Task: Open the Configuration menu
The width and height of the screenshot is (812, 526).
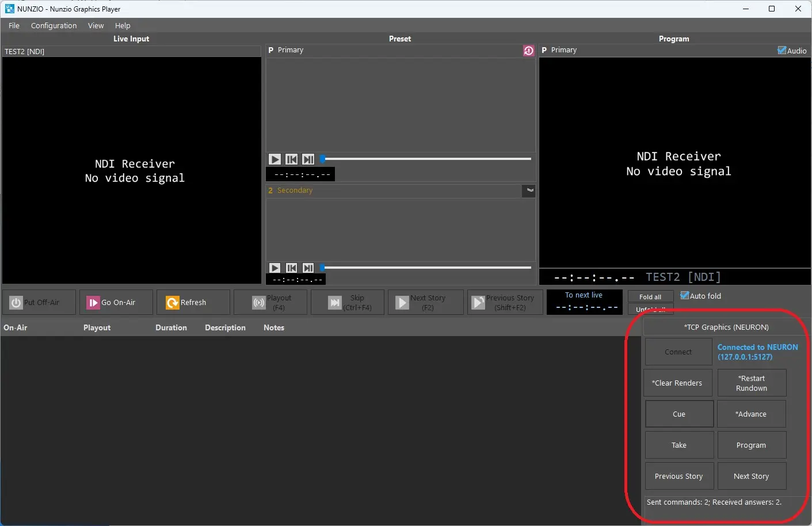Action: (x=54, y=26)
